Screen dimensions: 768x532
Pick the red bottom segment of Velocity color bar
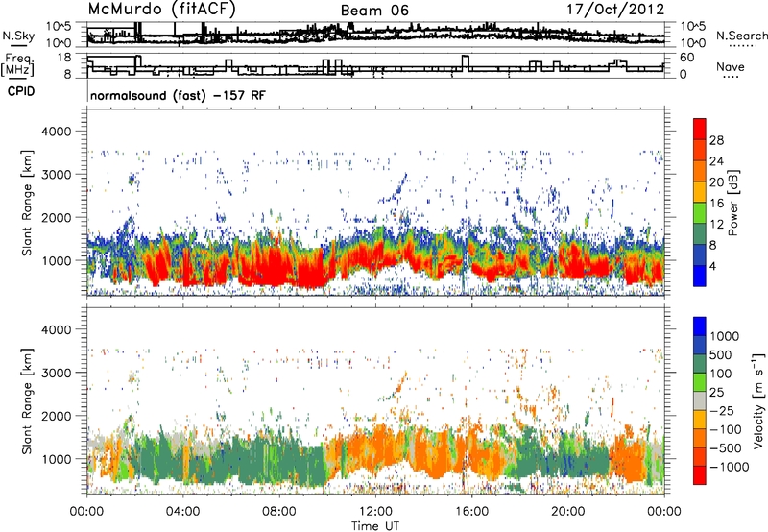coord(700,475)
